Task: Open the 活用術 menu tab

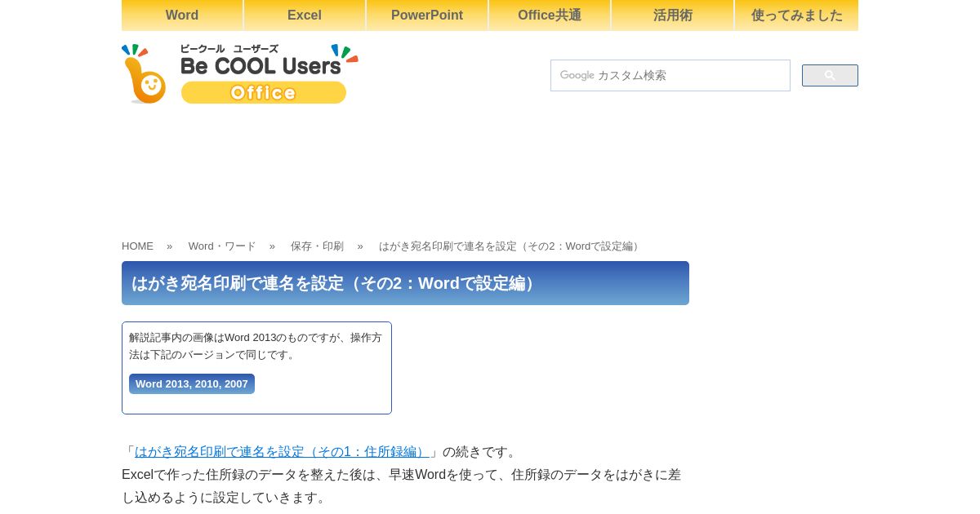Action: (673, 15)
